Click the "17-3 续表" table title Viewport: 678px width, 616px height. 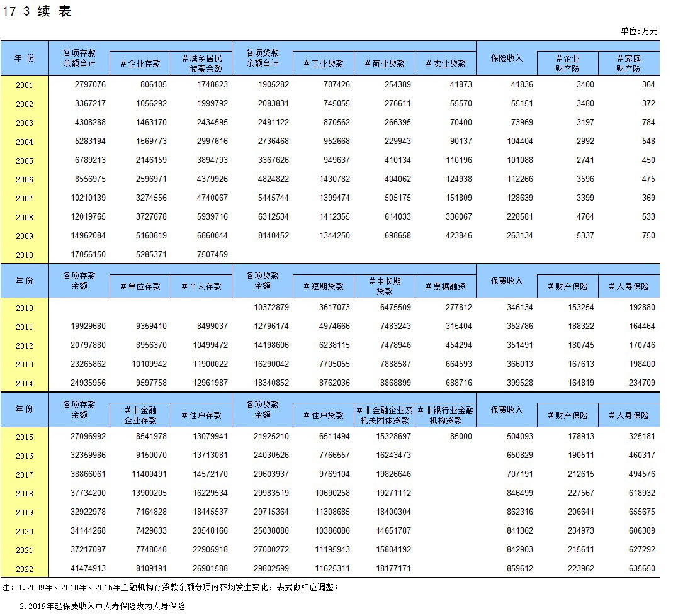tap(38, 12)
